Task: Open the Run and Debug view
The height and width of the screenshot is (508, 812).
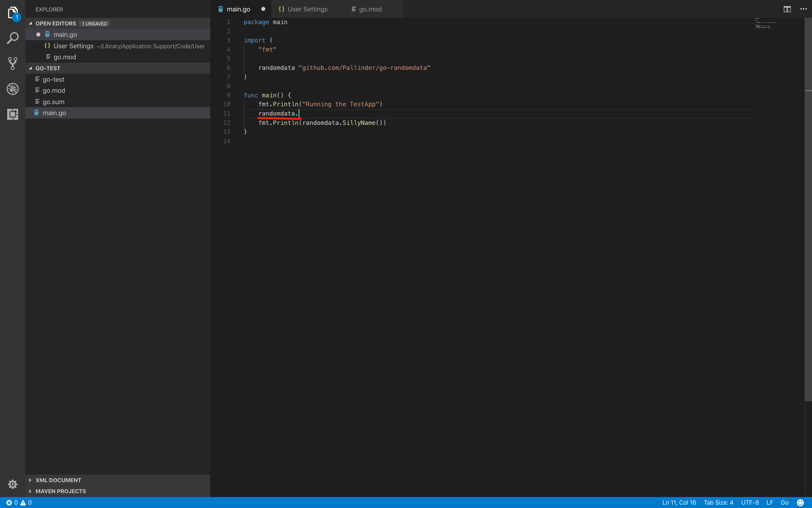Action: click(x=13, y=89)
